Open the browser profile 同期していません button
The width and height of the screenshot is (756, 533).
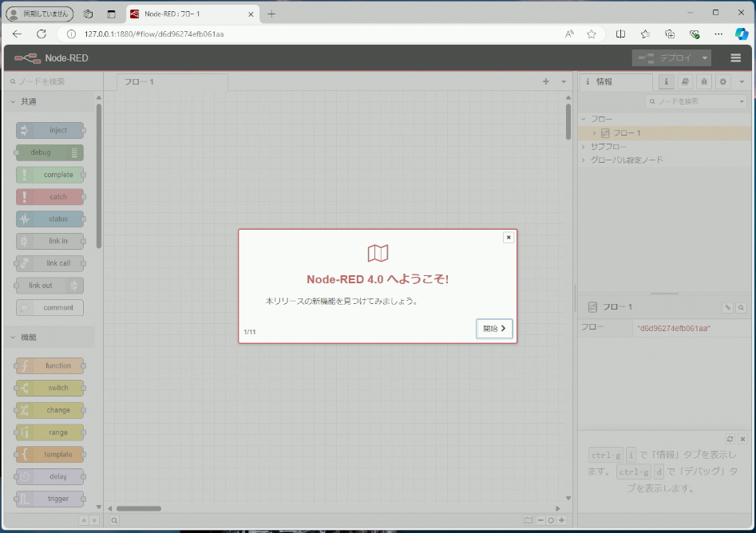tap(40, 14)
